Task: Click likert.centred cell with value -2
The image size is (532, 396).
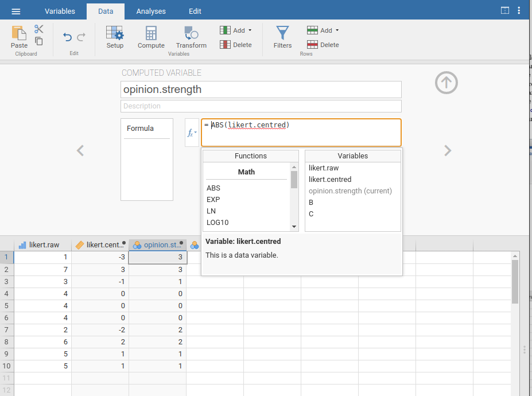Action: (x=100, y=330)
